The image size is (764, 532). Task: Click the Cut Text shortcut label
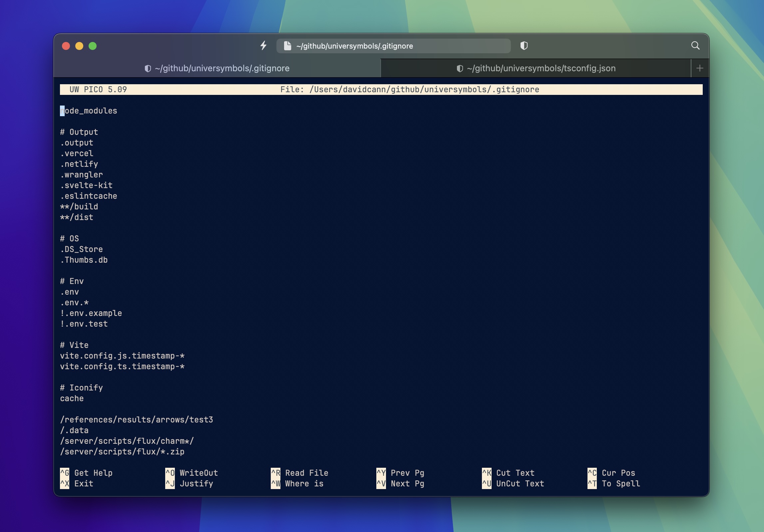515,473
